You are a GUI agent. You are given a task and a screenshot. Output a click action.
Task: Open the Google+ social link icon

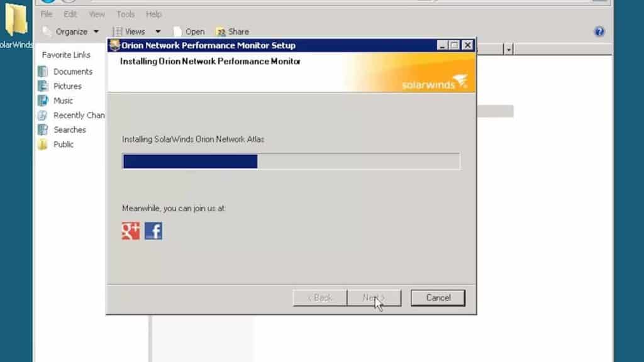point(131,231)
